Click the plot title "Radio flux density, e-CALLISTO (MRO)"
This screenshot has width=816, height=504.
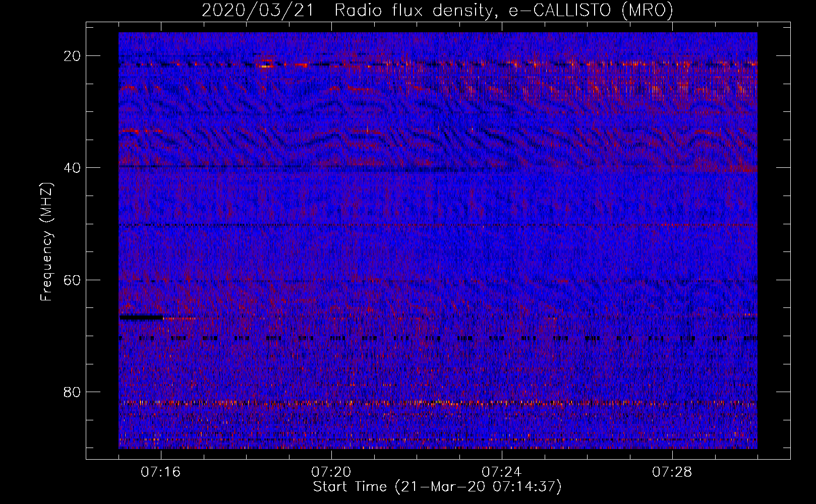tap(504, 11)
